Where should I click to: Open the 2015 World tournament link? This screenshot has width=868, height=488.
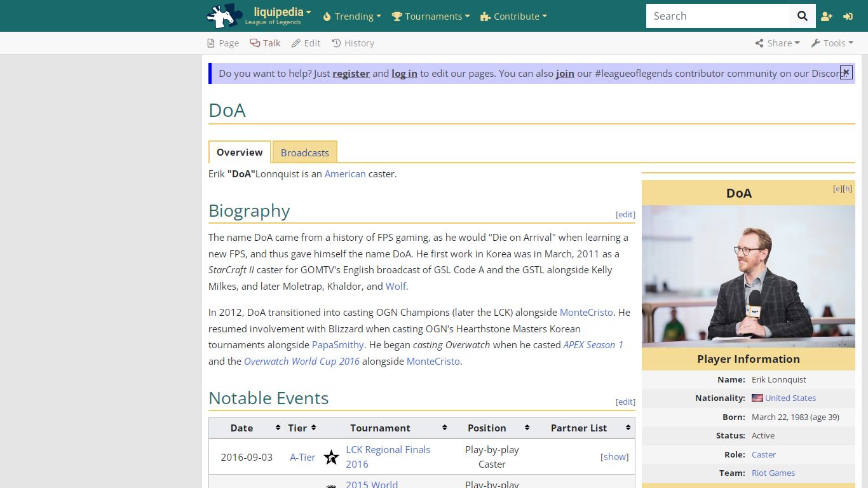372,484
